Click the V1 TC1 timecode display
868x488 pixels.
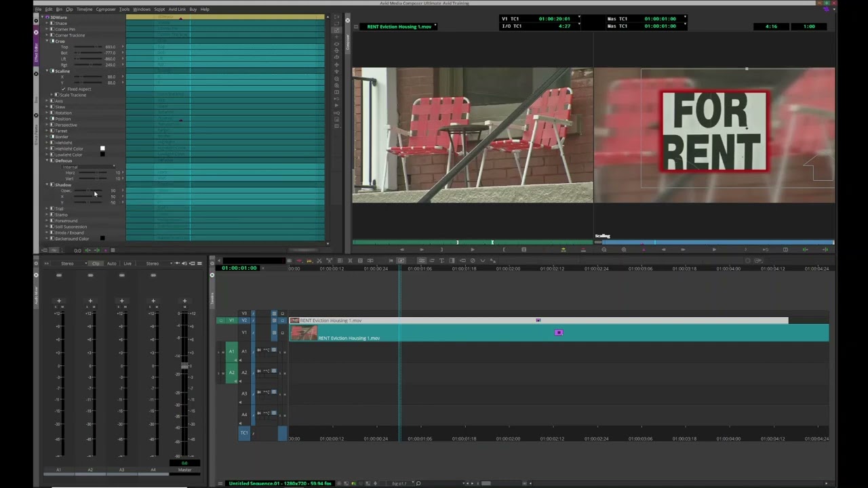[x=541, y=19]
